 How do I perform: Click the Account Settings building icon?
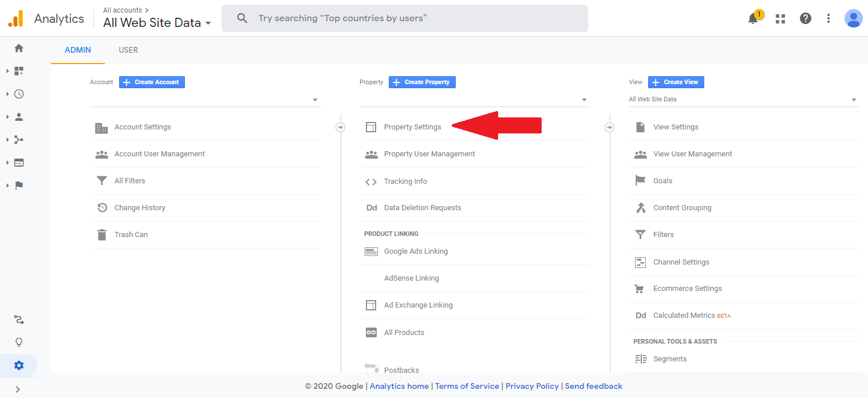[x=101, y=128]
